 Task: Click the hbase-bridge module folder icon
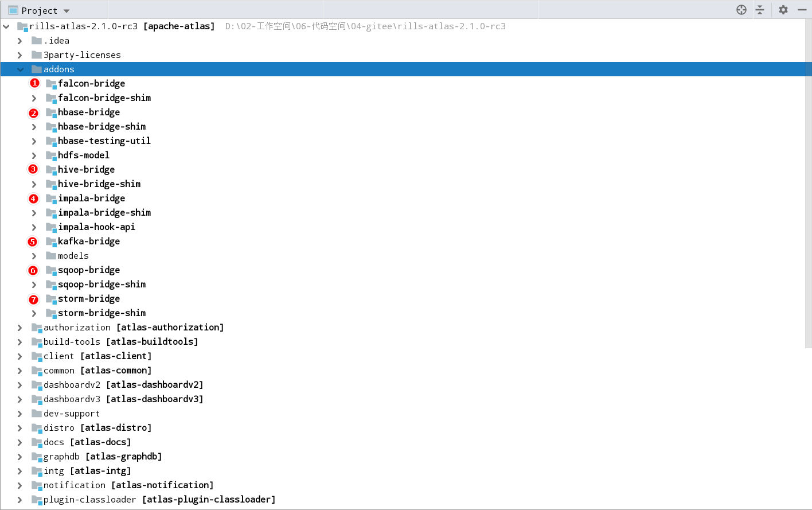[x=51, y=112]
